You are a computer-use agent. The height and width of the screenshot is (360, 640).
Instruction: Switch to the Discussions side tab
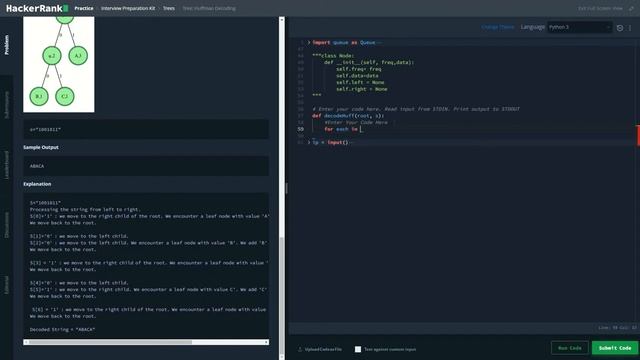coord(7,225)
